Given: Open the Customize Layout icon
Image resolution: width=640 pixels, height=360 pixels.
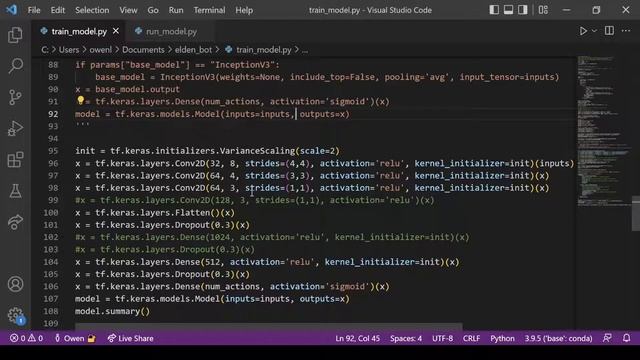Looking at the screenshot, I should (543, 10).
